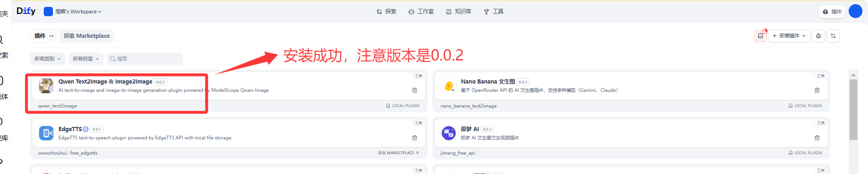Open 工具 in top navigation
The image size is (868, 174).
(x=494, y=12)
